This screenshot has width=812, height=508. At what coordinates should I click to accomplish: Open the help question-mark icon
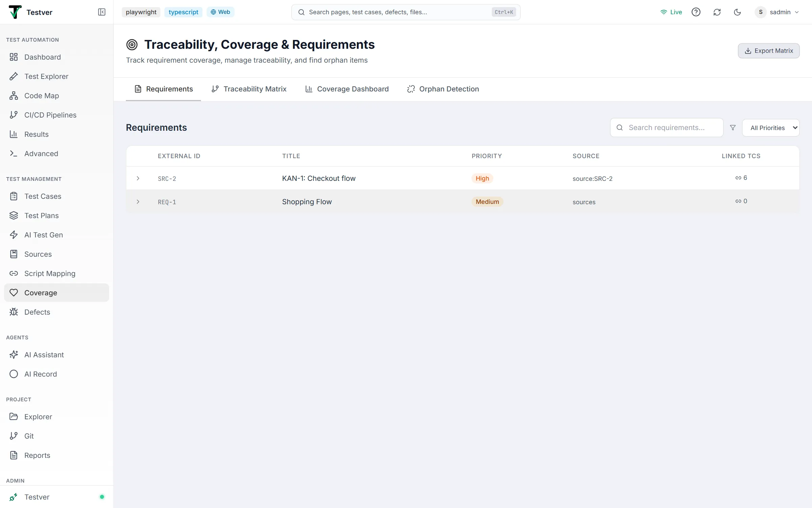tap(696, 12)
